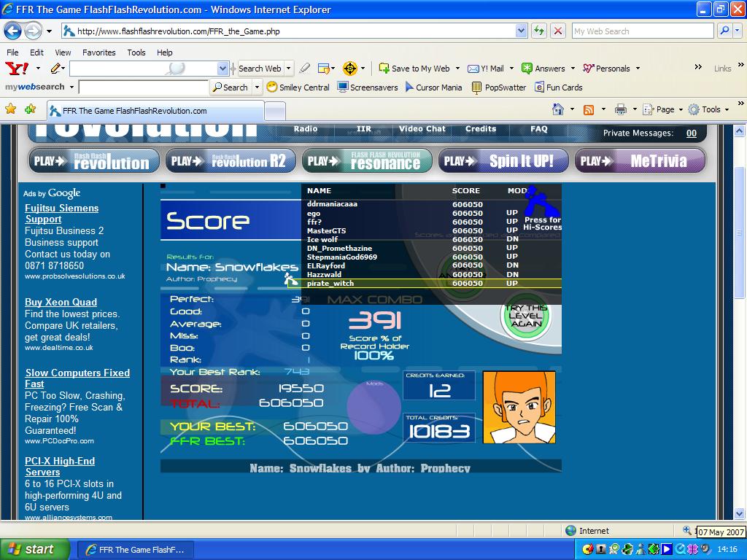Click the Try This Level Again button
Image resolution: width=747 pixels, height=560 pixels.
[525, 316]
